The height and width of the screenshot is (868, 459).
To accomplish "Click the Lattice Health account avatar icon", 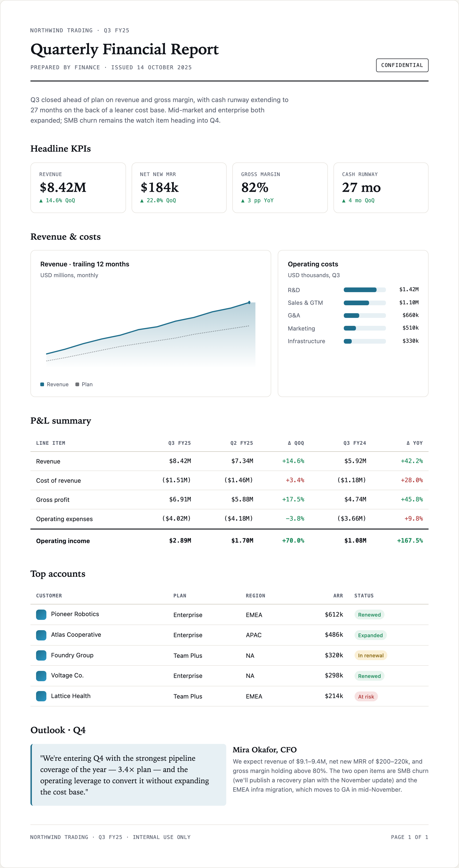I will pos(41,696).
